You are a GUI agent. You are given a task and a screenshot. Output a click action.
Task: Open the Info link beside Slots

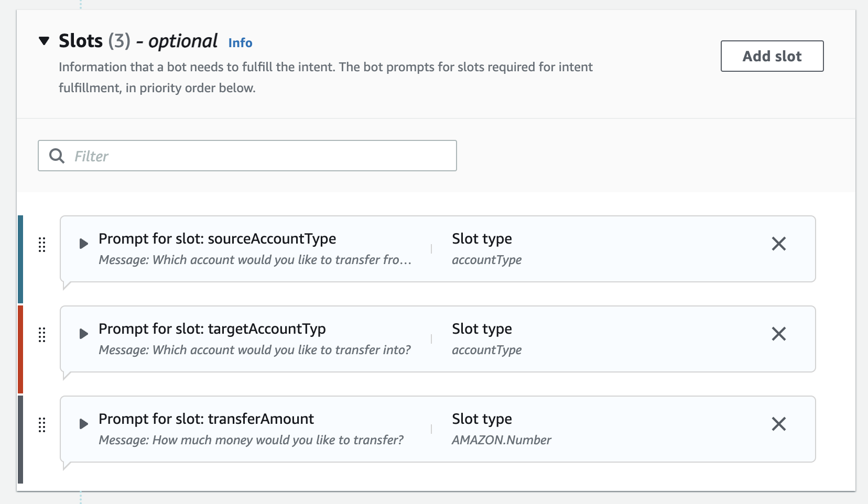(240, 43)
